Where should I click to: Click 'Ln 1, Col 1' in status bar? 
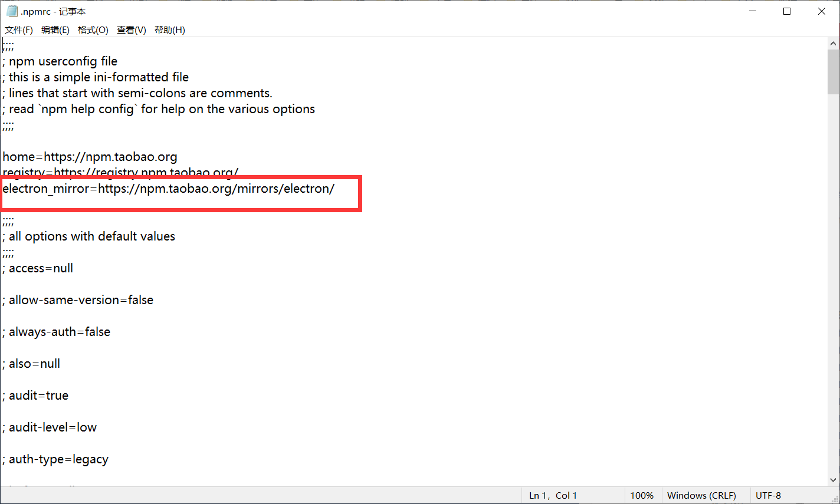(x=553, y=496)
